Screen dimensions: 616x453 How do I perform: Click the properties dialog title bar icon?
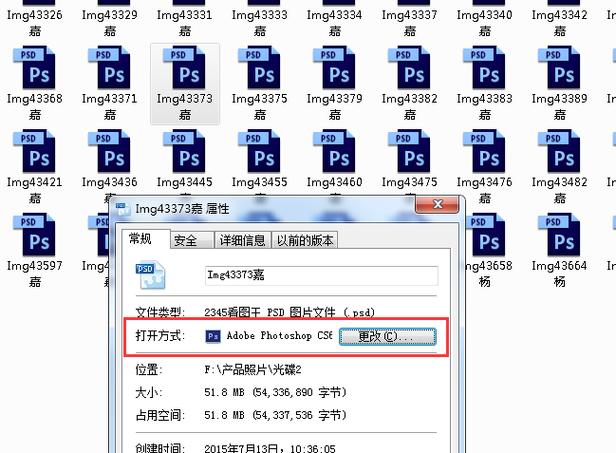(x=123, y=209)
